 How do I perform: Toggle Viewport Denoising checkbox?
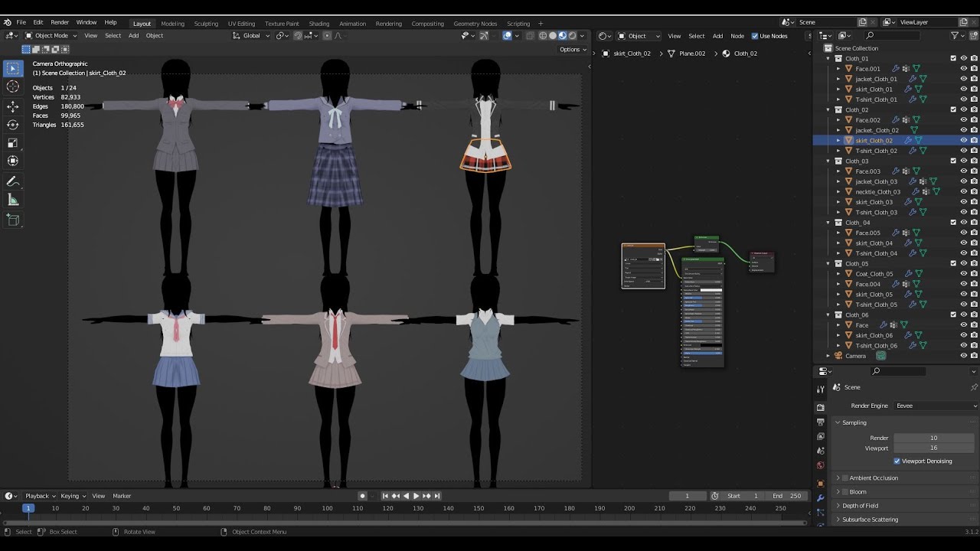click(x=897, y=461)
